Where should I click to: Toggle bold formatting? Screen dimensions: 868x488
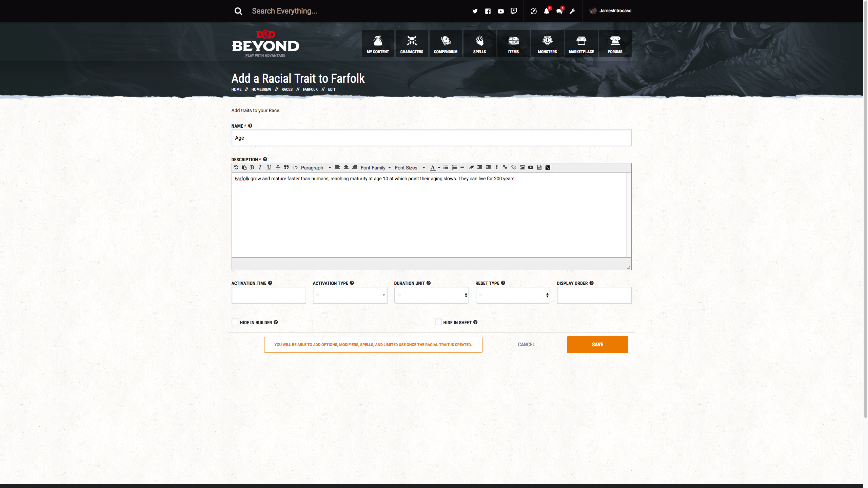coord(252,167)
